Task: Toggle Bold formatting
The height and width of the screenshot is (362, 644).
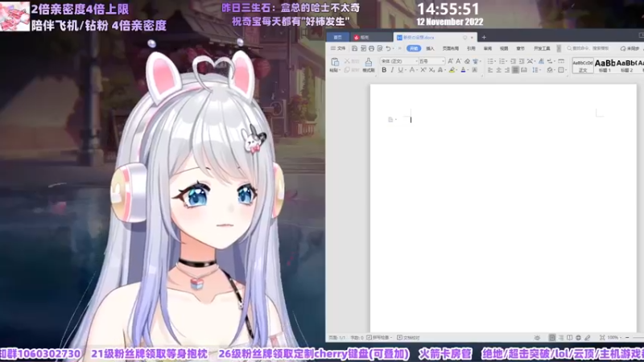Action: [384, 70]
